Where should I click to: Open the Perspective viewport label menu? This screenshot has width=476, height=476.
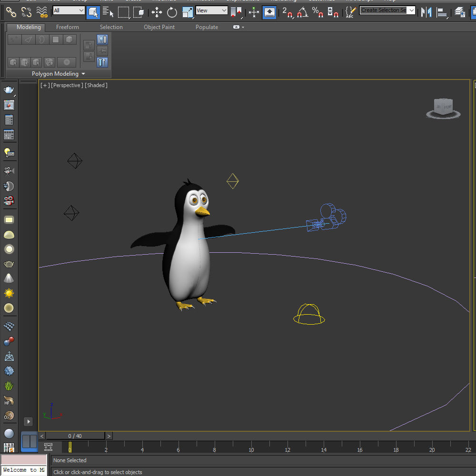pyautogui.click(x=67, y=85)
